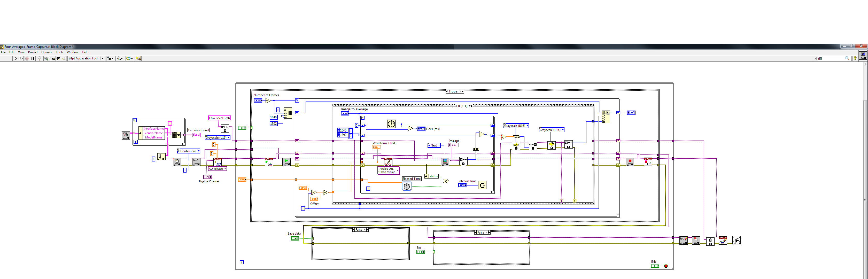The width and height of the screenshot is (868, 279).
Task: Select the Set boolean terminal
Action: (x=420, y=252)
